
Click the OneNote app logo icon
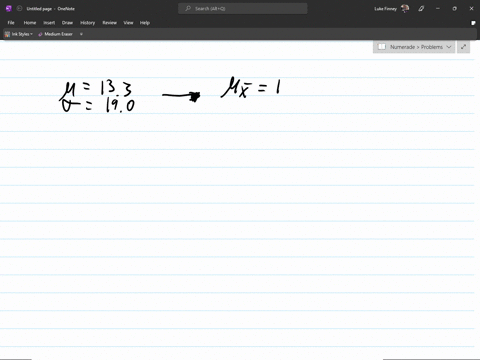tap(9, 9)
